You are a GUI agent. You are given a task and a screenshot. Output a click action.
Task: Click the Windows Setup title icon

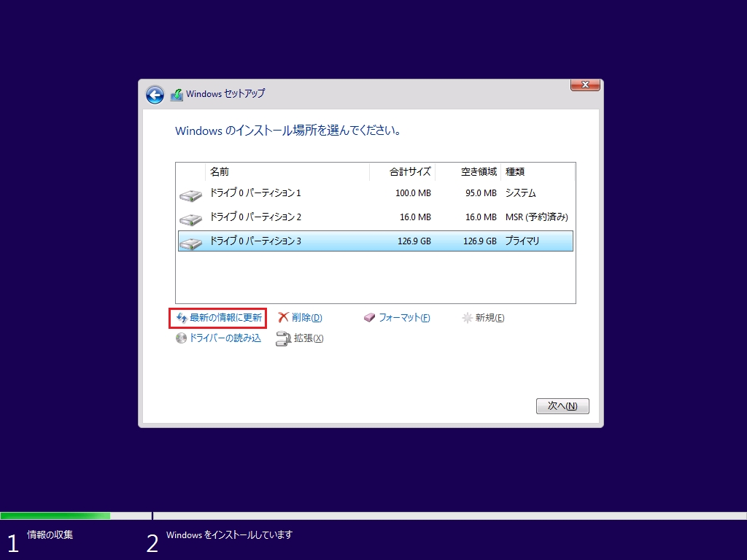click(x=177, y=94)
